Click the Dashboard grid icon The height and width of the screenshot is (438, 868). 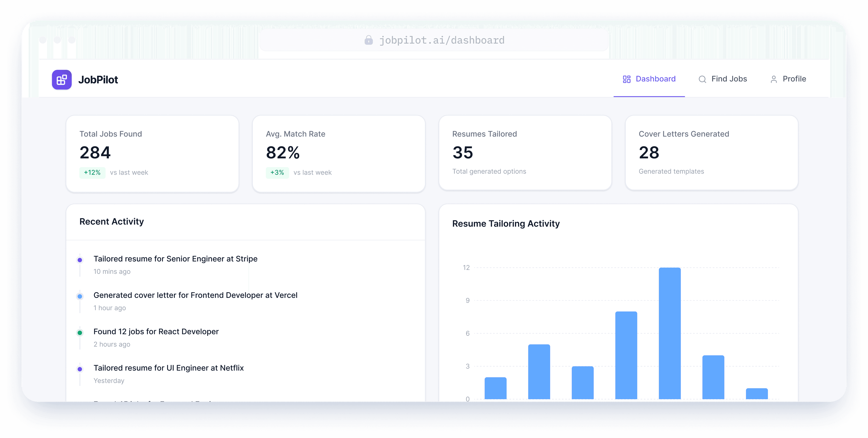click(x=626, y=79)
